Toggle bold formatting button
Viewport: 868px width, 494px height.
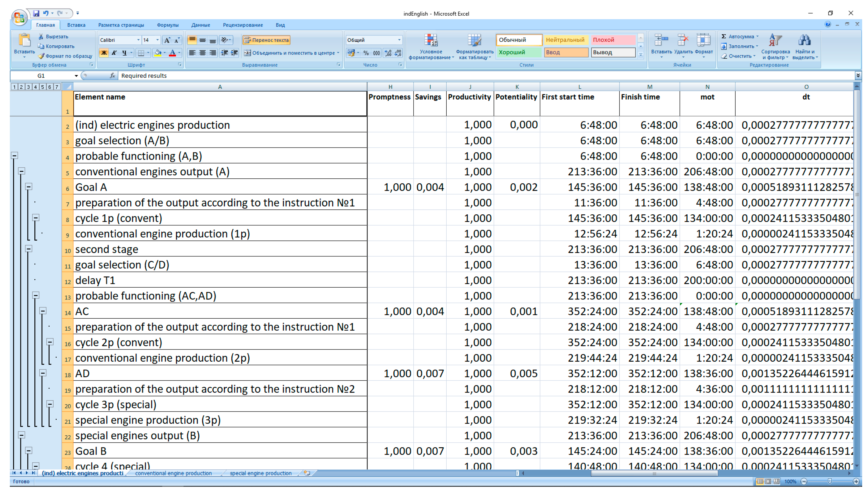pos(104,53)
